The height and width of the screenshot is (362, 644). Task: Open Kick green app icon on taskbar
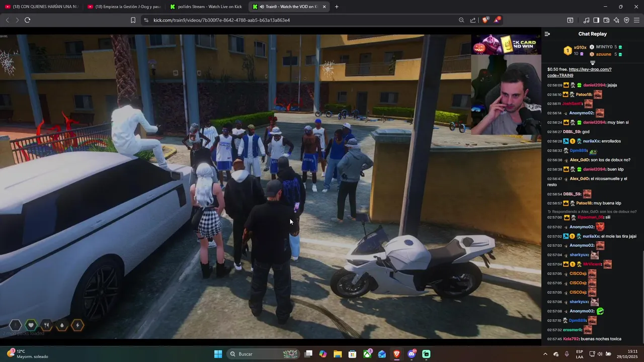coord(426,354)
